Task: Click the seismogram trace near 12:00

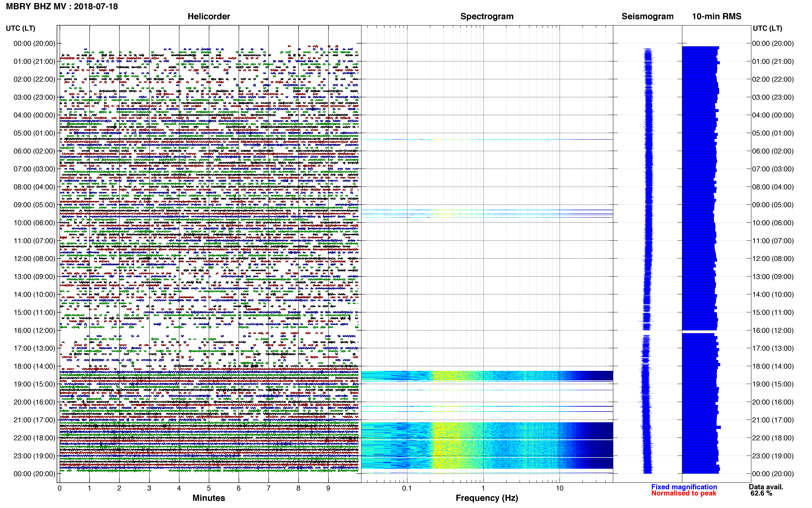Action: (648, 259)
